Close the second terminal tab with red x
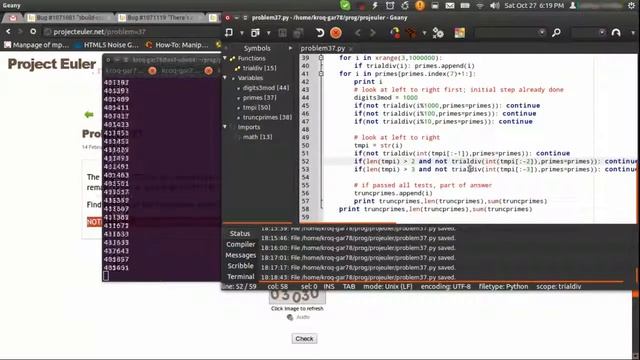 pyautogui.click(x=209, y=71)
